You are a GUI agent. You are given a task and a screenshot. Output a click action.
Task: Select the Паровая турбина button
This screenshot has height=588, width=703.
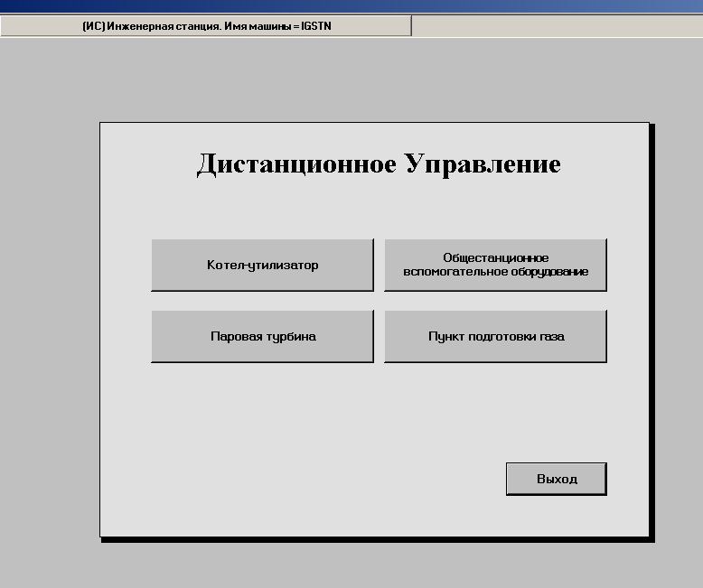click(262, 336)
